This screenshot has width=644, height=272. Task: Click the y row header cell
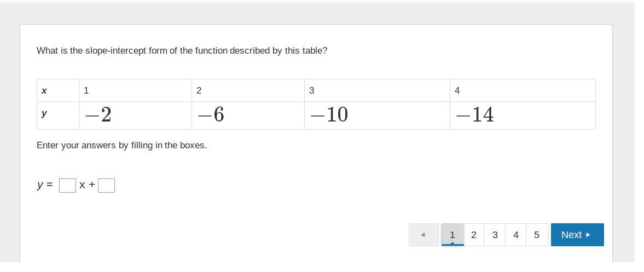point(58,115)
